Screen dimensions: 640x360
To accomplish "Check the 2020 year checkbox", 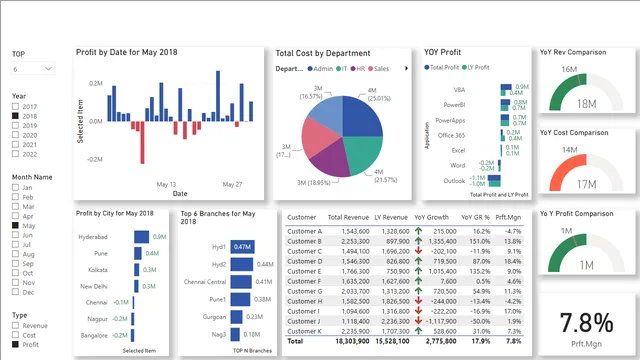I will tap(16, 135).
